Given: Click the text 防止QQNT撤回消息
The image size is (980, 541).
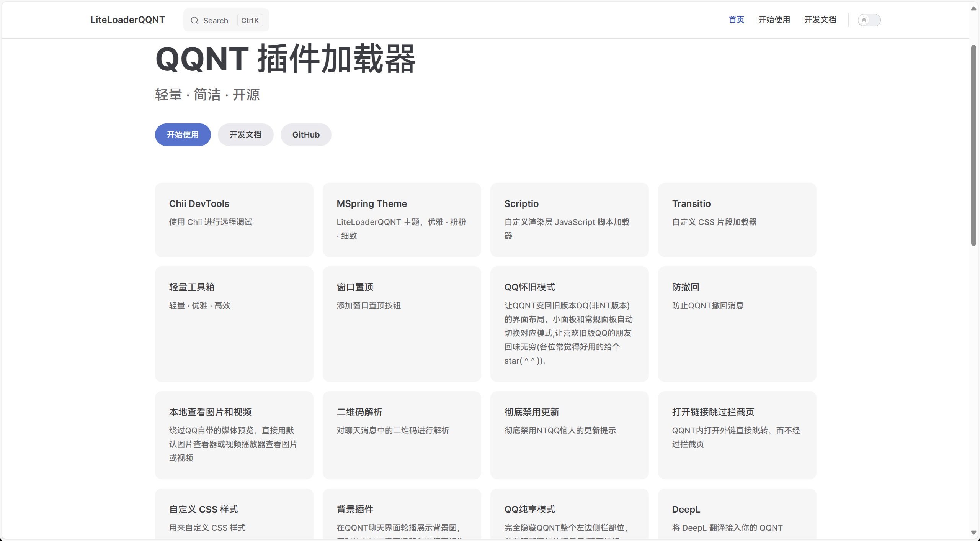Looking at the screenshot, I should pos(708,305).
